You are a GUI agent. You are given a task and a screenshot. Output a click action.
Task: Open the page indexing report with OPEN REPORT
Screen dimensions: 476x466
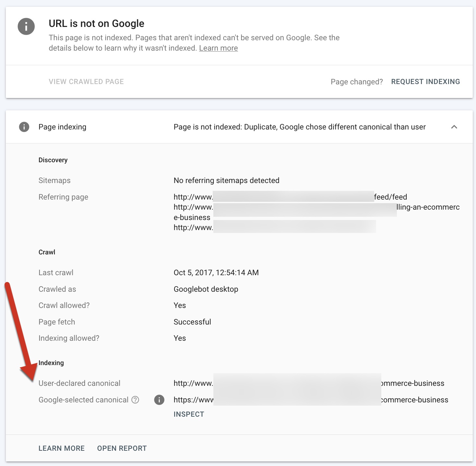[122, 448]
